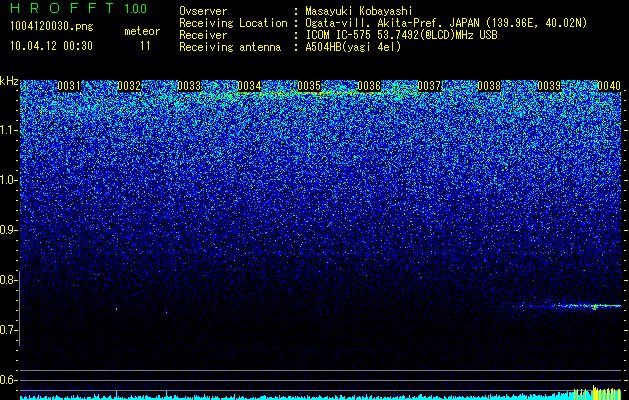Click time marker 0034
The image size is (629, 400).
coord(249,86)
